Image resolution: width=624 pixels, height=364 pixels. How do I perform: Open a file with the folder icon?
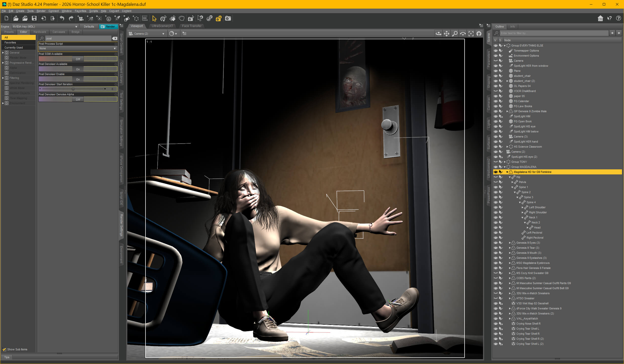16,18
